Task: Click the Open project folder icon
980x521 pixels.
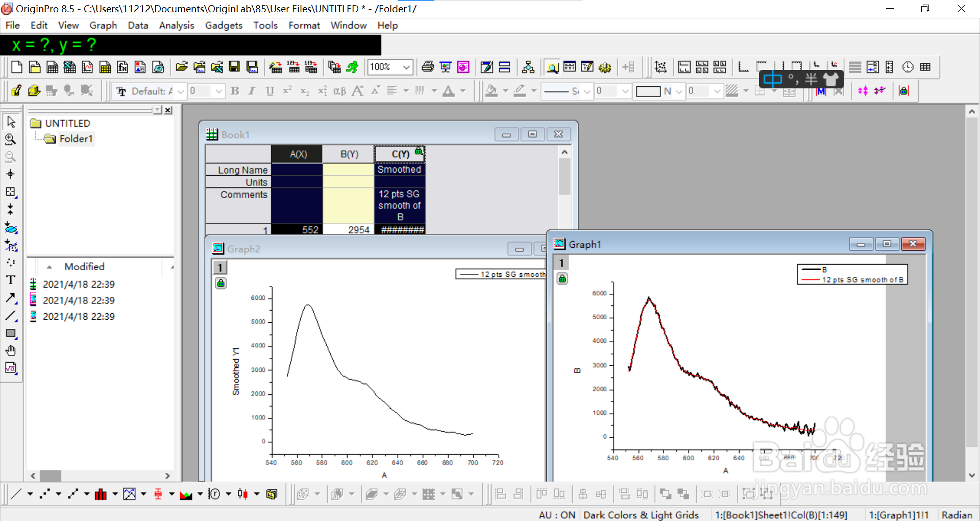Action: pos(181,67)
